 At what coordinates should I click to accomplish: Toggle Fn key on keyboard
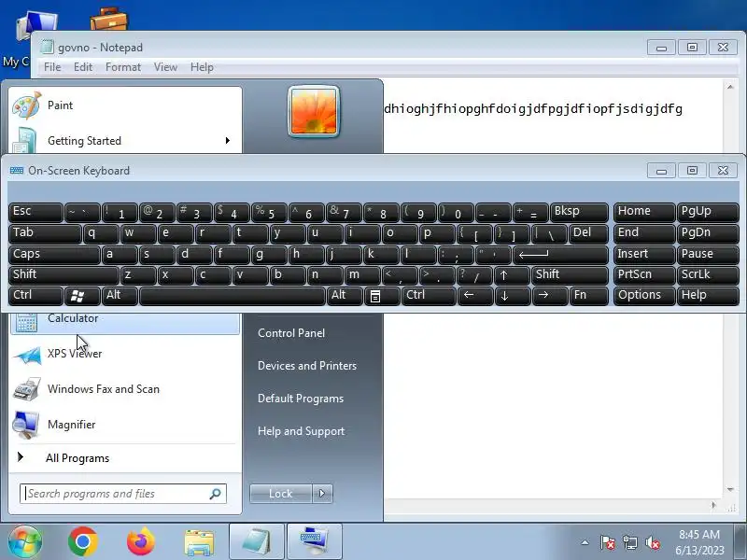click(x=589, y=296)
